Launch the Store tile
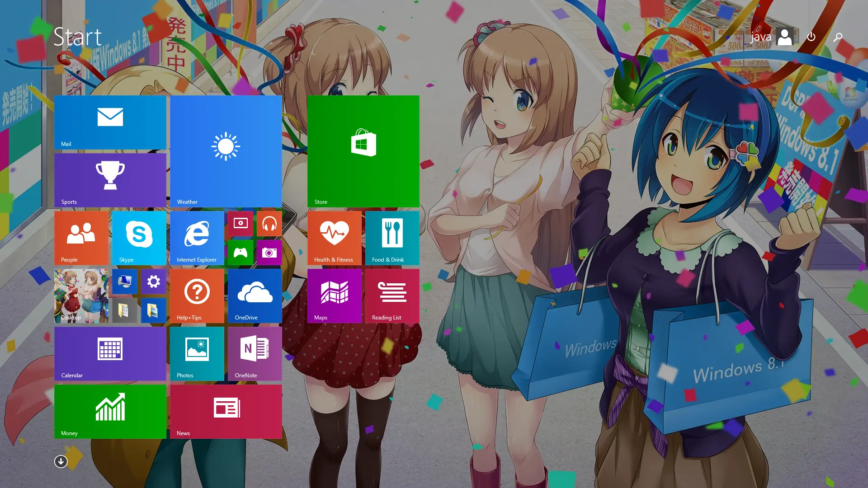 pos(363,151)
